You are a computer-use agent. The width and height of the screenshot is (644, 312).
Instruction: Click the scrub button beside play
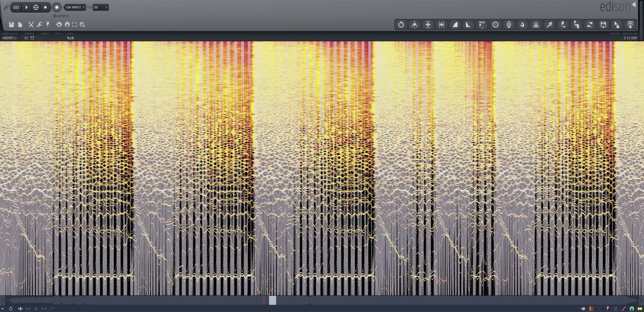pos(35,7)
